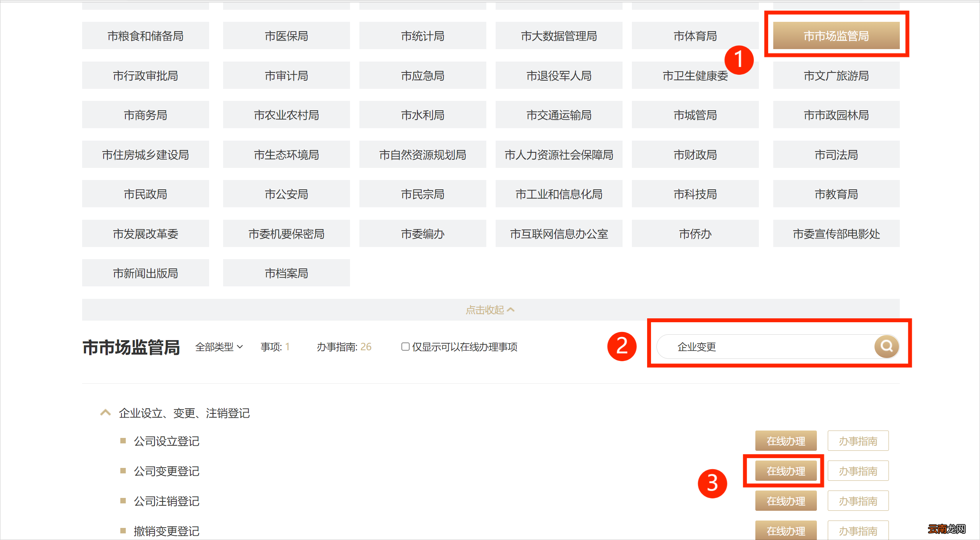Select the 市人力资源社会保障局 department
980x540 pixels.
point(559,154)
